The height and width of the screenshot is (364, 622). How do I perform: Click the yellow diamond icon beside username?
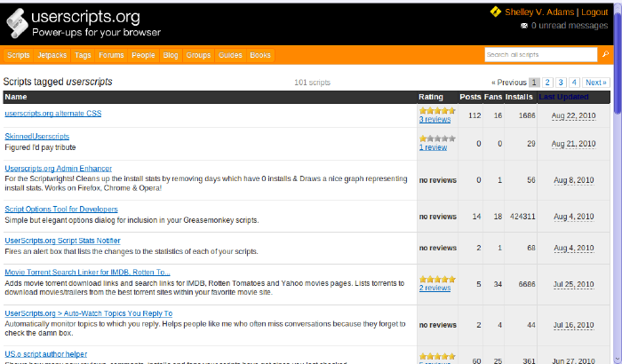pyautogui.click(x=496, y=12)
